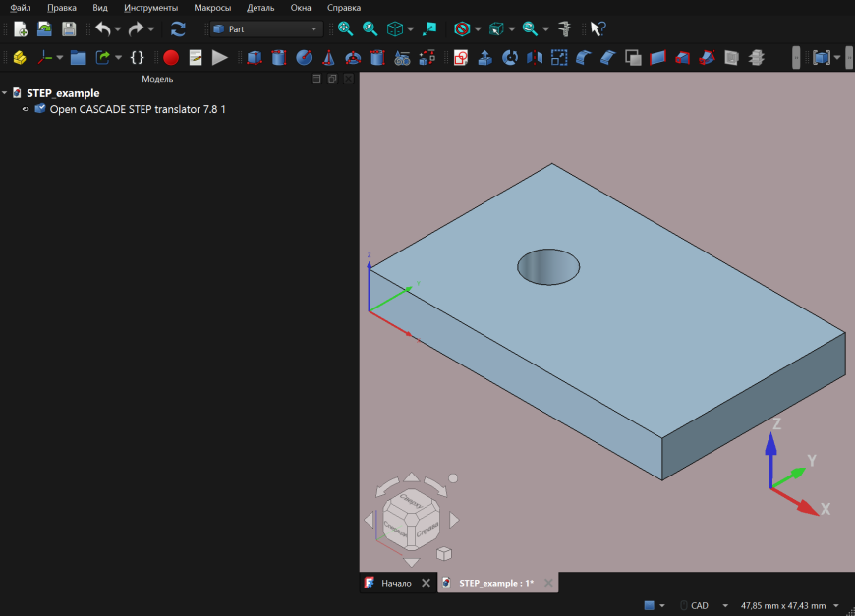This screenshot has height=616, width=855.
Task: Select the Chamfer tool
Action: pyautogui.click(x=608, y=57)
